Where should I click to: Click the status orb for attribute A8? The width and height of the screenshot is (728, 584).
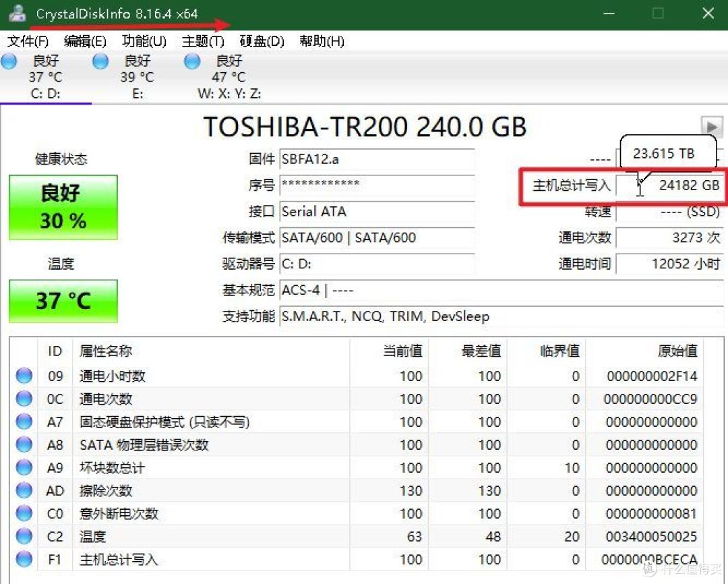coord(24,444)
